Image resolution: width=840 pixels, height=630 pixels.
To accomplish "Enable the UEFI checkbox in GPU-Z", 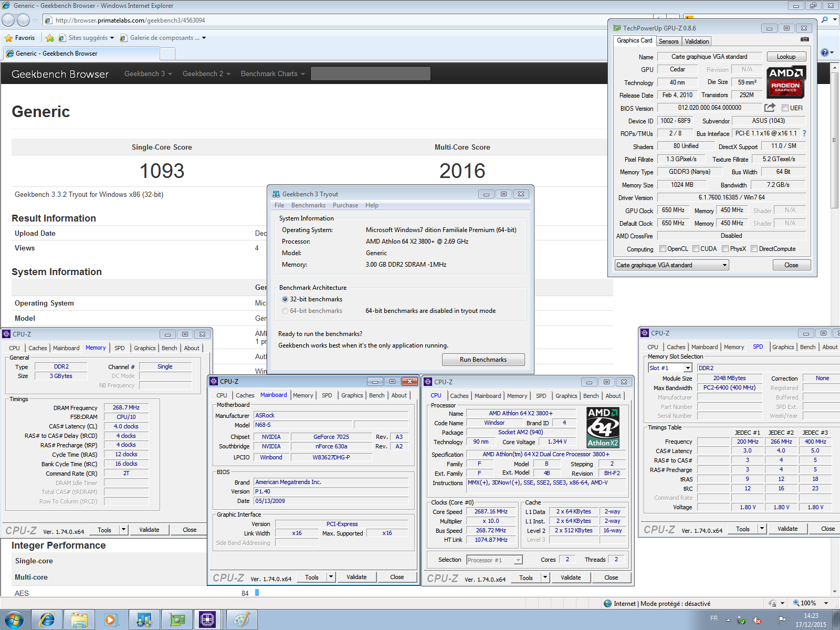I will coord(785,108).
